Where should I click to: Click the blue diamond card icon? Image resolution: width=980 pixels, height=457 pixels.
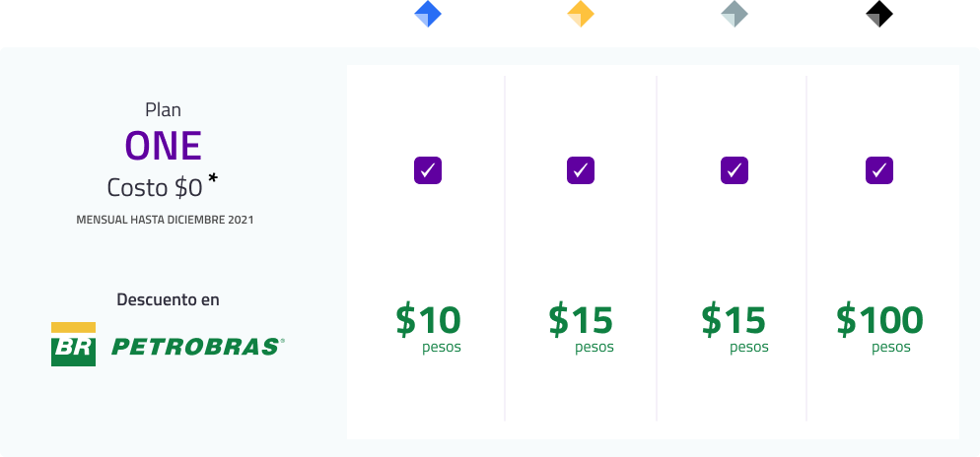pyautogui.click(x=428, y=14)
